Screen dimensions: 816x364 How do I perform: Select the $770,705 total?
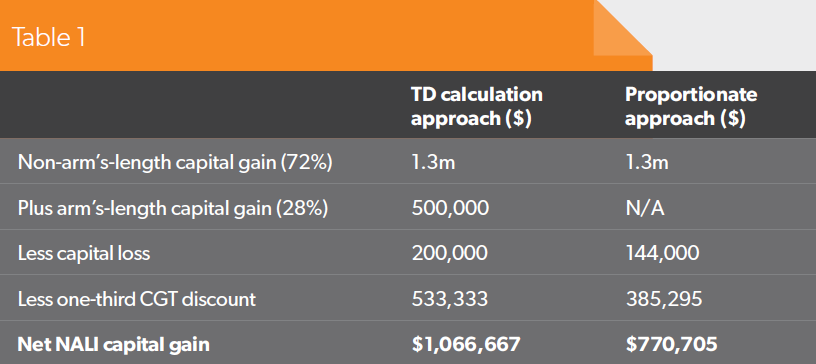point(671,344)
